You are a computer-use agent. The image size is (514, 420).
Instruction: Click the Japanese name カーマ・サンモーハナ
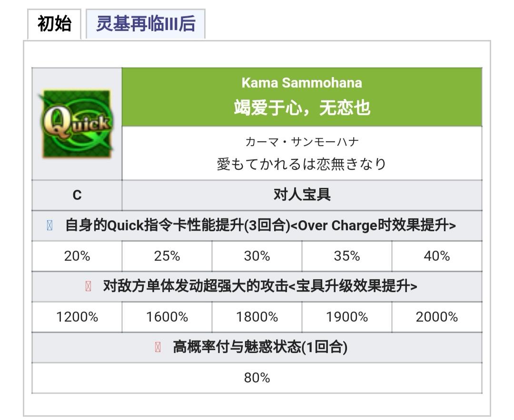point(302,142)
